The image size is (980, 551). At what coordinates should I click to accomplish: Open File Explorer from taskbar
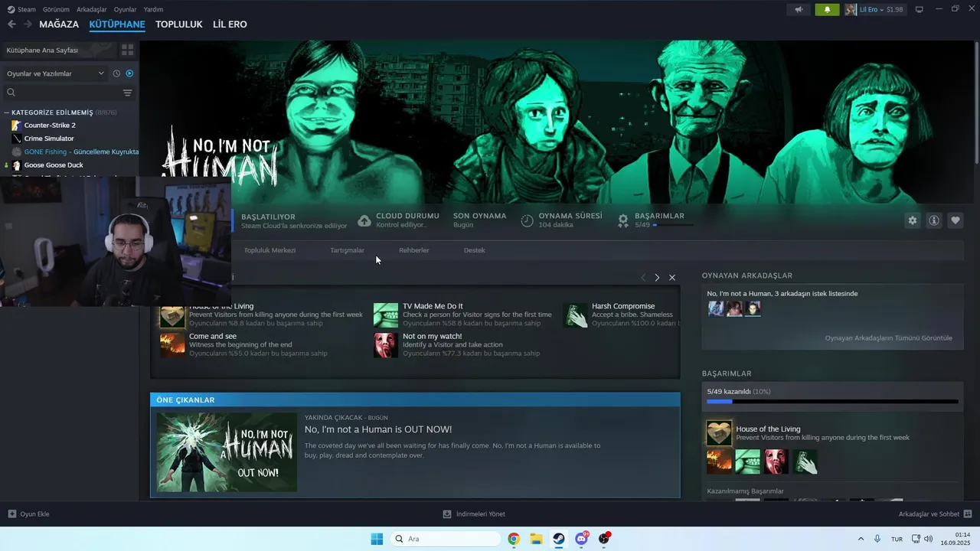536,539
